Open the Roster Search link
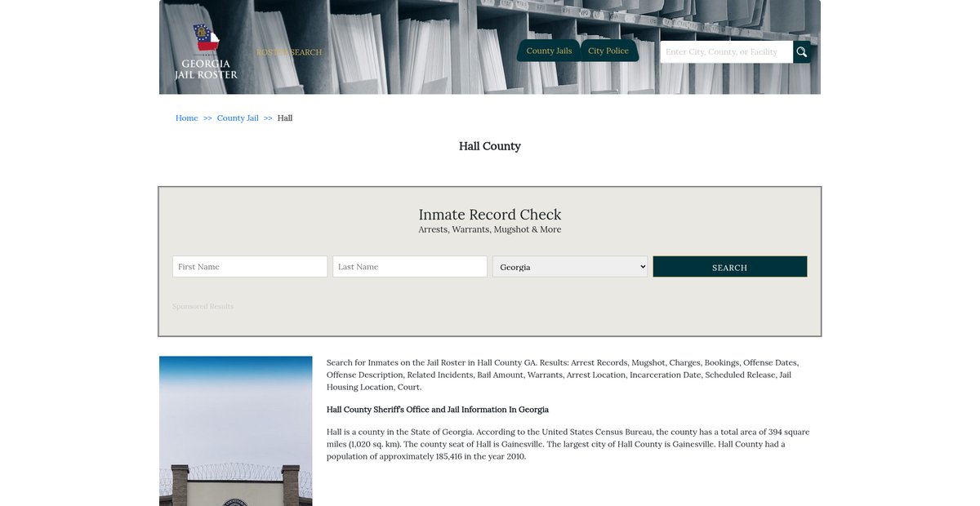The height and width of the screenshot is (506, 980). click(x=289, y=52)
